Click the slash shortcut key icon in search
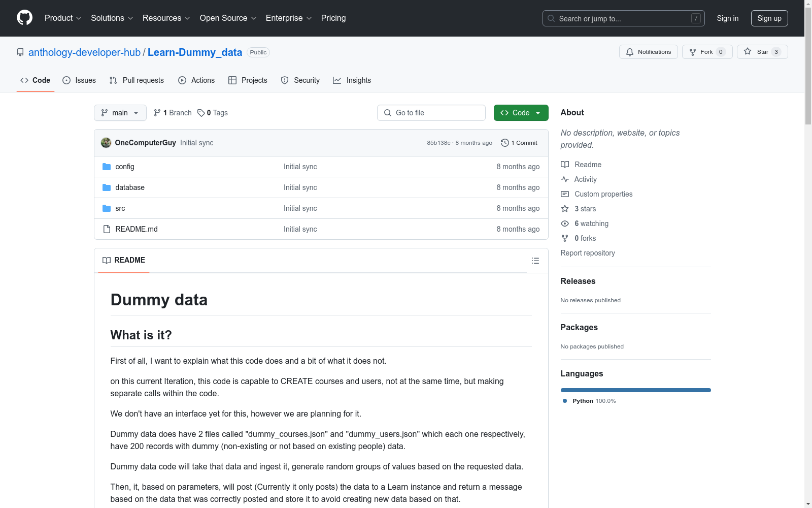Viewport: 812px width, 508px height. click(x=696, y=18)
